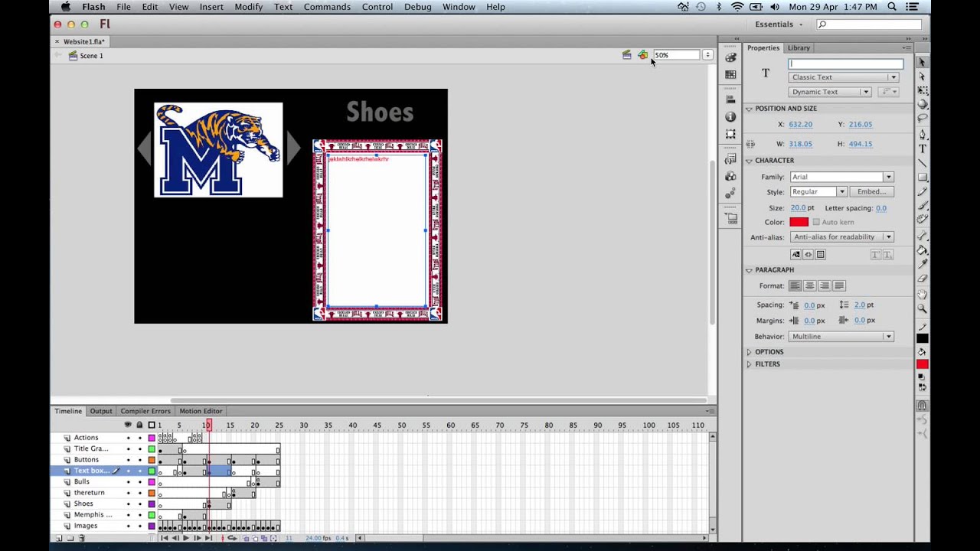The image size is (980, 551).
Task: Open the Commands menu
Action: 327,7
